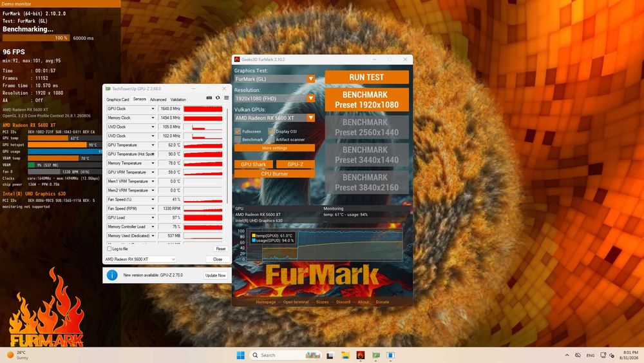Expand the Memory Clock sensor dropdown
The height and width of the screenshot is (363, 644).
(x=153, y=117)
